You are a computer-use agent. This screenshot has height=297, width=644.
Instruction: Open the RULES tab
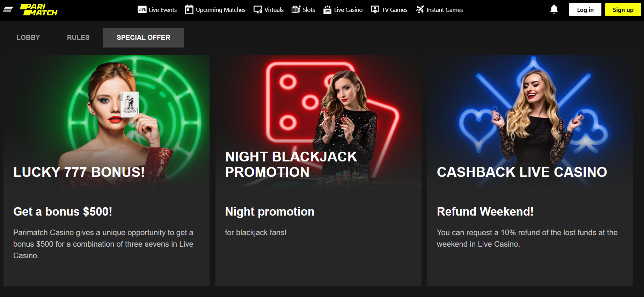tap(78, 37)
